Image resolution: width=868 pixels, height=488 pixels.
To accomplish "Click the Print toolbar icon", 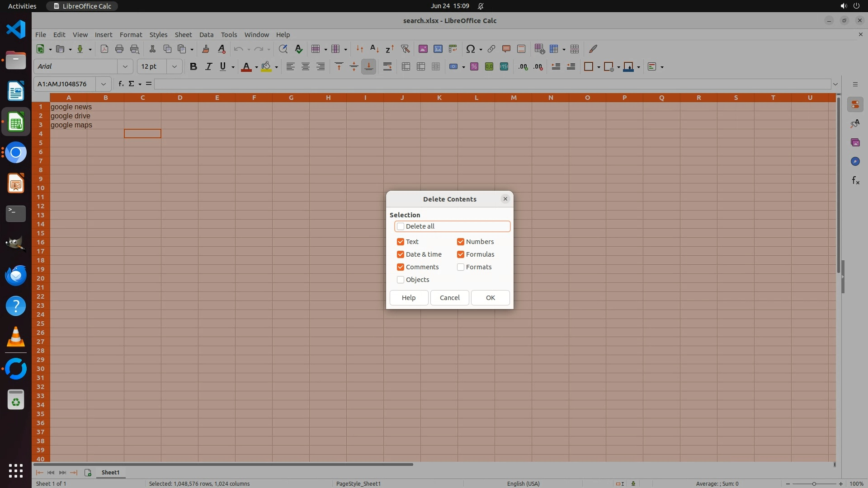I will 119,49.
